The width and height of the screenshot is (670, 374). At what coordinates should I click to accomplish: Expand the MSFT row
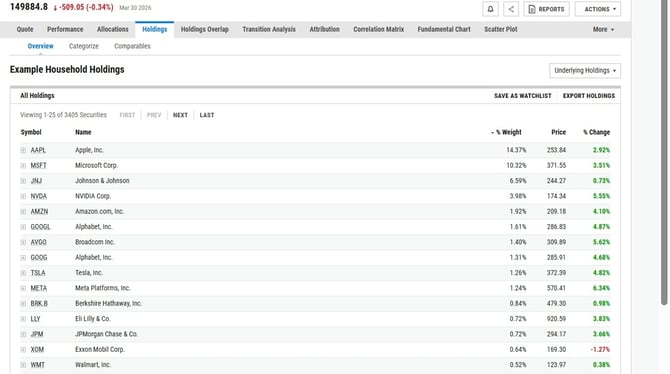click(23, 165)
